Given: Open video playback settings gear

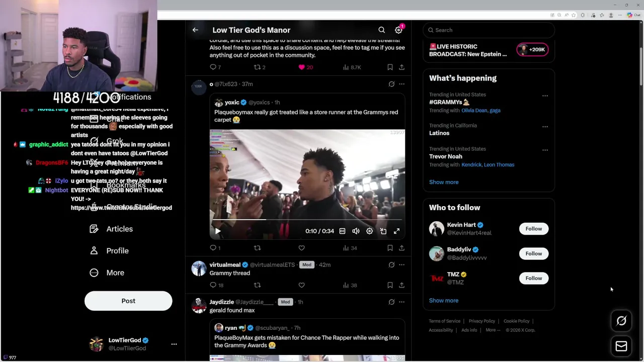Looking at the screenshot, I should pyautogui.click(x=369, y=231).
